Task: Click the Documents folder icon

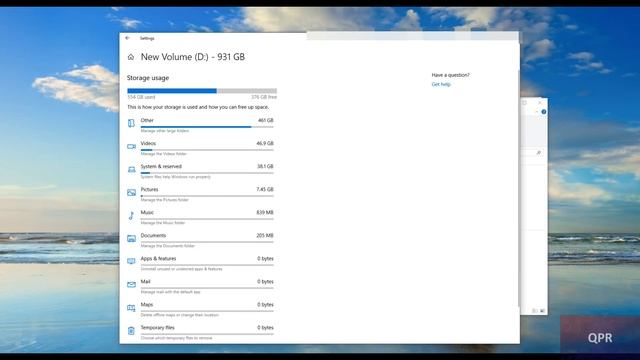Action: 131,238
